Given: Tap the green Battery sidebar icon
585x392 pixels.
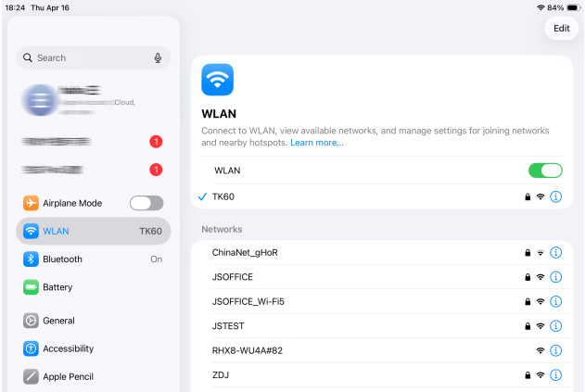Looking at the screenshot, I should pyautogui.click(x=31, y=287).
